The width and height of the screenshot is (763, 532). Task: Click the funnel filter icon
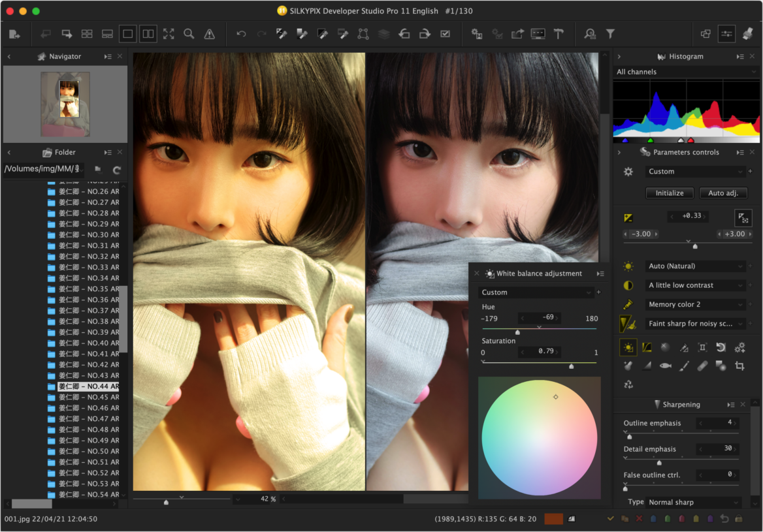610,34
